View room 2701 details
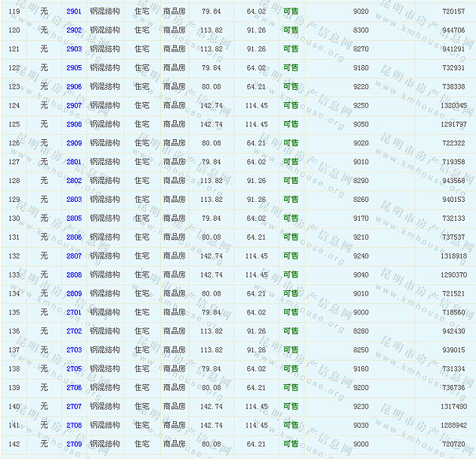 73,312
